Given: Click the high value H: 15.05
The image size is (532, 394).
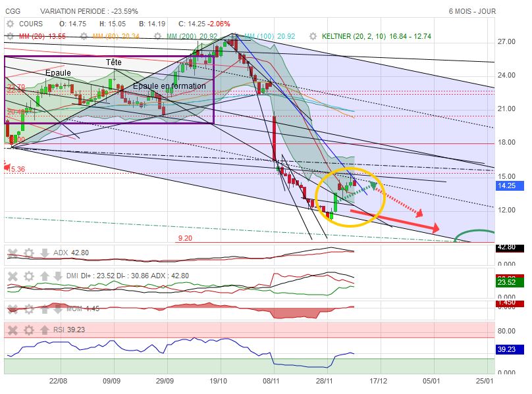Looking at the screenshot, I should tap(113, 24).
